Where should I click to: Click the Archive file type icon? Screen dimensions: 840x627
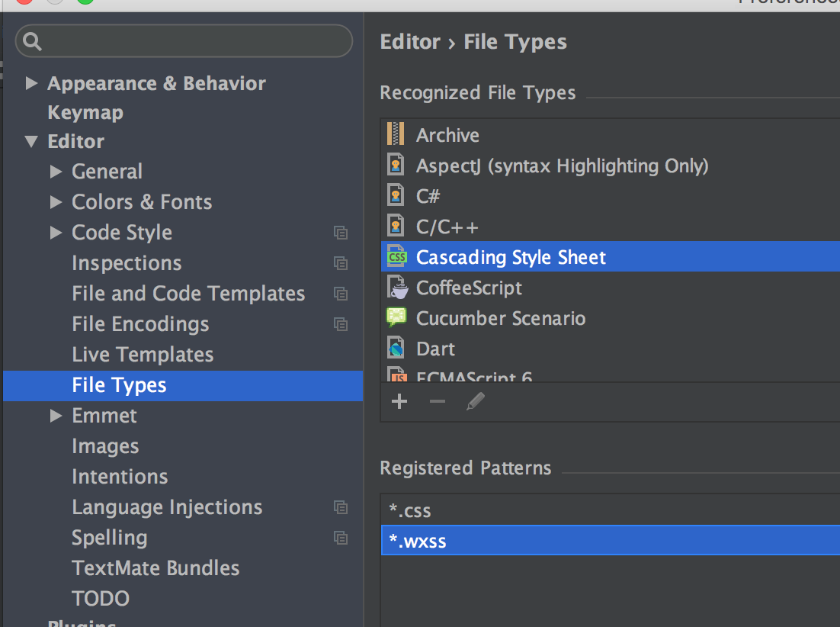(x=396, y=134)
